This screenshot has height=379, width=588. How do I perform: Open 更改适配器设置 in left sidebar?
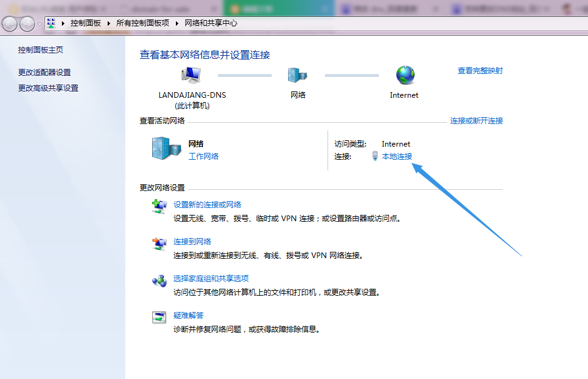[x=44, y=73]
